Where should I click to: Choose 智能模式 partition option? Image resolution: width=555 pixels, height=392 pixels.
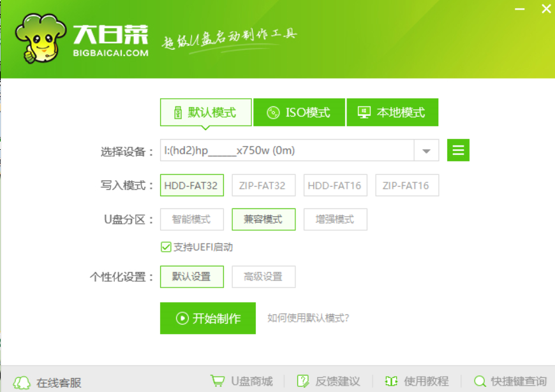pyautogui.click(x=192, y=219)
